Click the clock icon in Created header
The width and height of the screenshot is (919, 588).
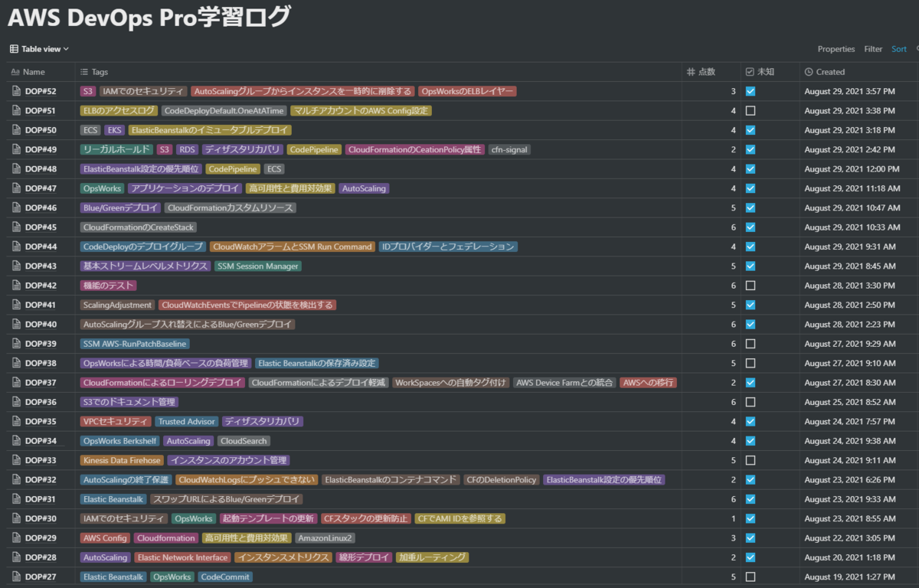click(809, 72)
